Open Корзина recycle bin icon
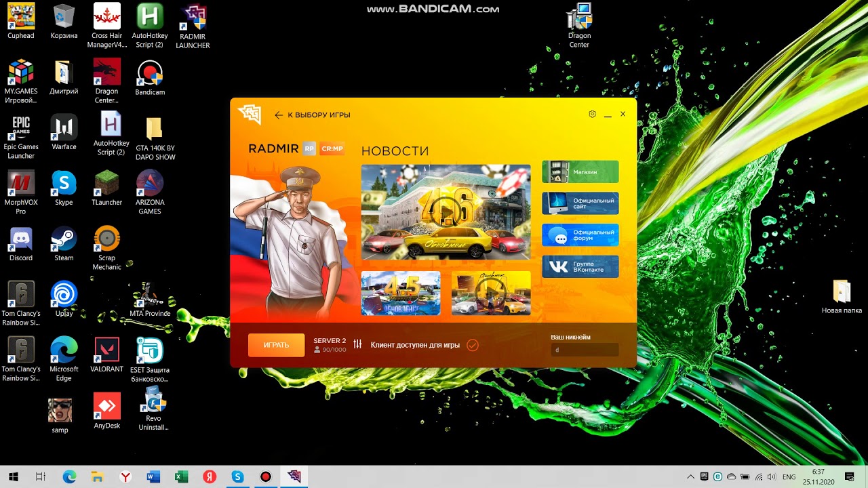The width and height of the screenshot is (868, 488). 64,22
